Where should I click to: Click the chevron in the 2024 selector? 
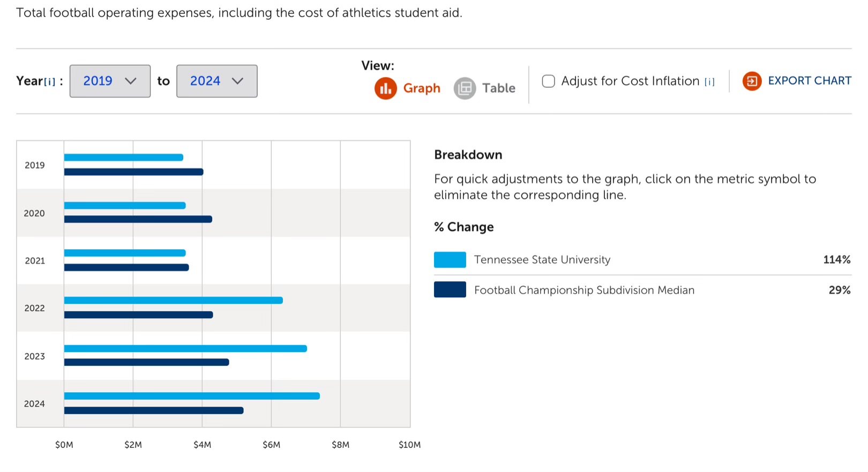(237, 81)
